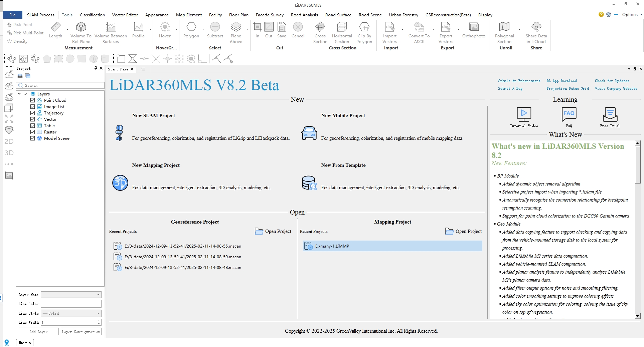644x347 pixels.
Task: Expand the Profile tool dropdown arrow
Action: pos(150,29)
